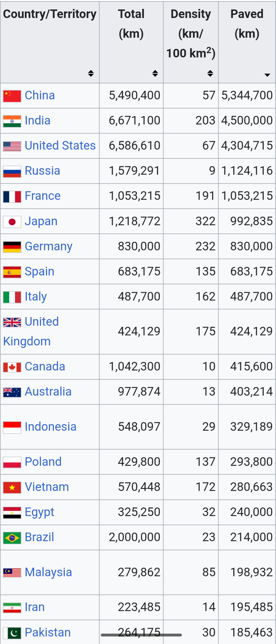Follow the Indonesia country link

(x=51, y=427)
